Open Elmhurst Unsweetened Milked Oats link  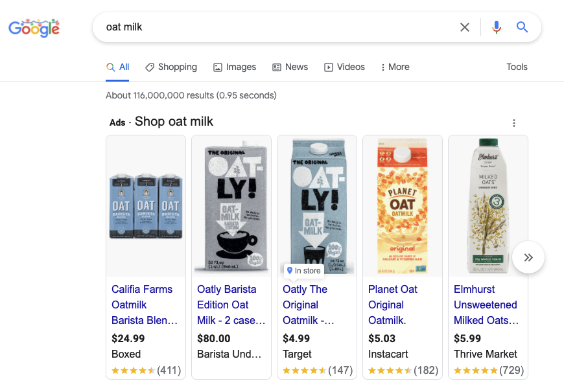coord(486,305)
